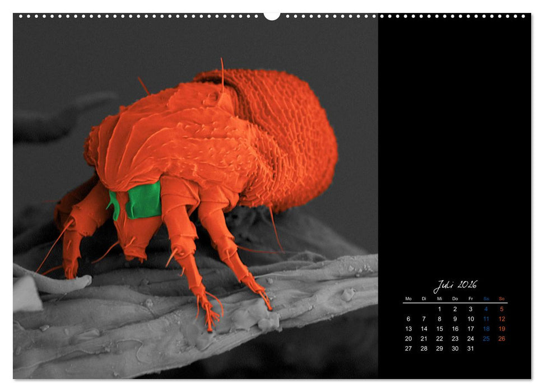Choose date 20 in the calendar grid
This screenshot has height=392, width=544.
point(408,338)
